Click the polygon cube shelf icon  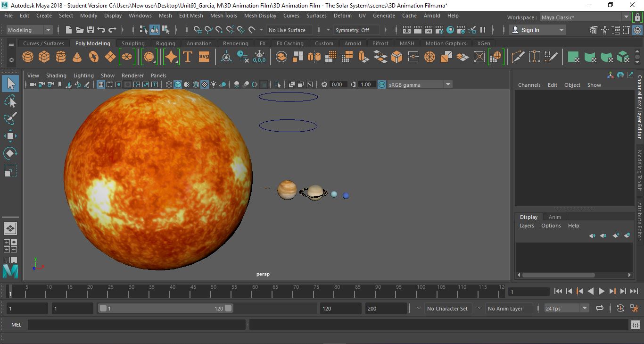(44, 57)
